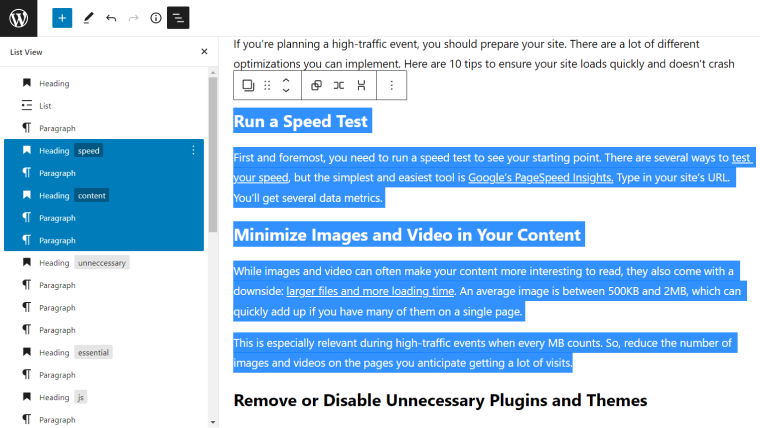Select the first Paragraph row under Heading content
Viewport: 760px width, 428px height.
click(104, 218)
